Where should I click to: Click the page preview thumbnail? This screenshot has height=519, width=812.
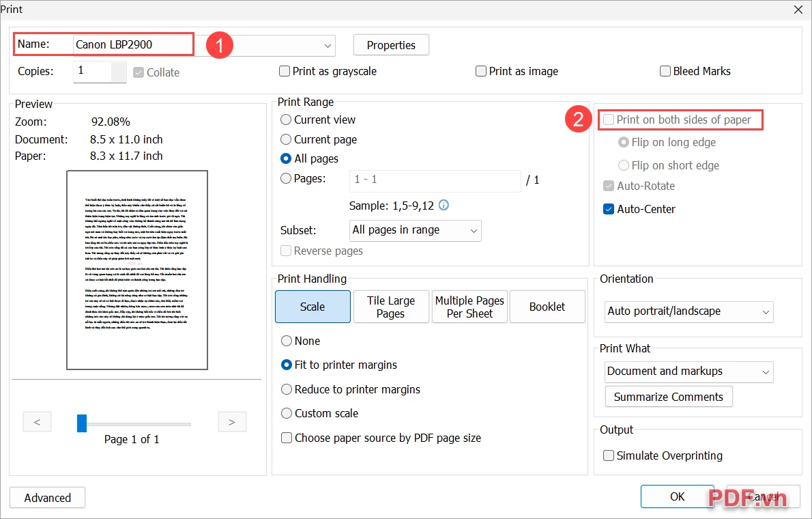click(x=137, y=270)
